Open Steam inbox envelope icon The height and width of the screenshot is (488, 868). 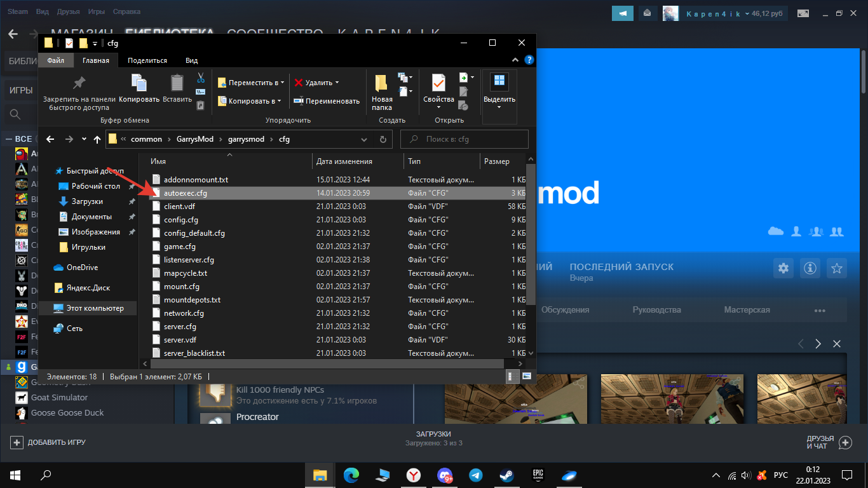pos(648,13)
